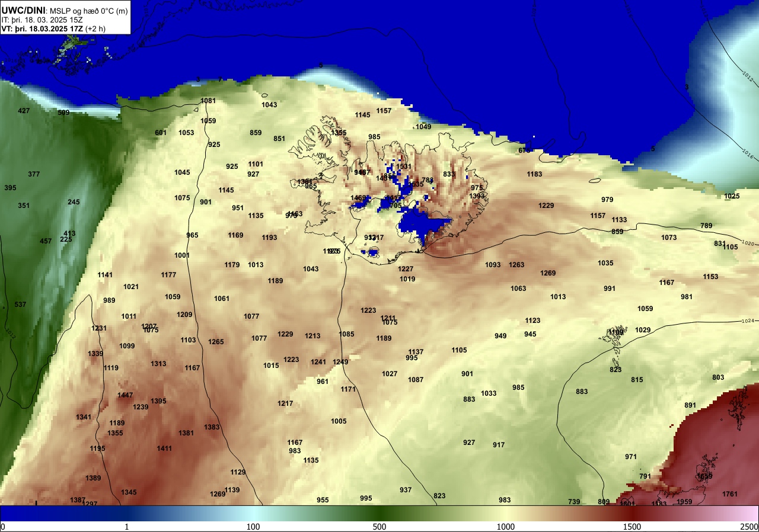Viewport: 759px width, 532px height.
Task: Click the 'IT: þri. 18. 03. 2025 15Z' line
Action: point(41,20)
